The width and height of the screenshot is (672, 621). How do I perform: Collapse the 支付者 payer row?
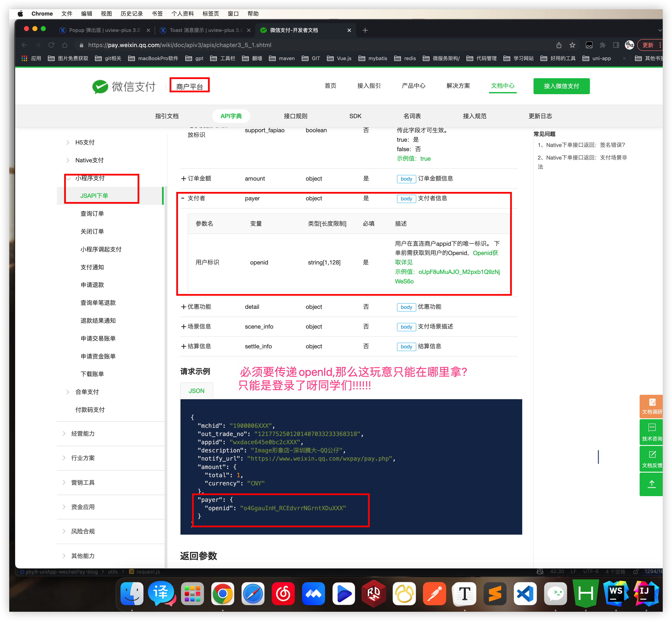pos(183,198)
